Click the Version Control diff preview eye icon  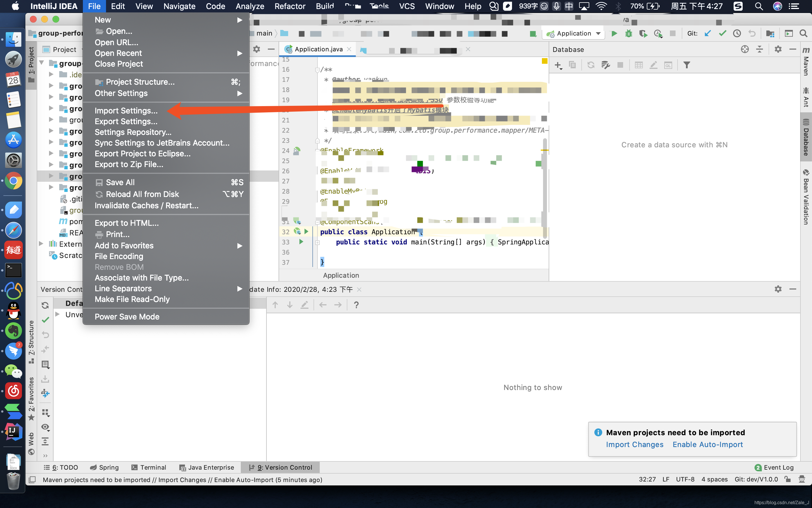pyautogui.click(x=45, y=427)
